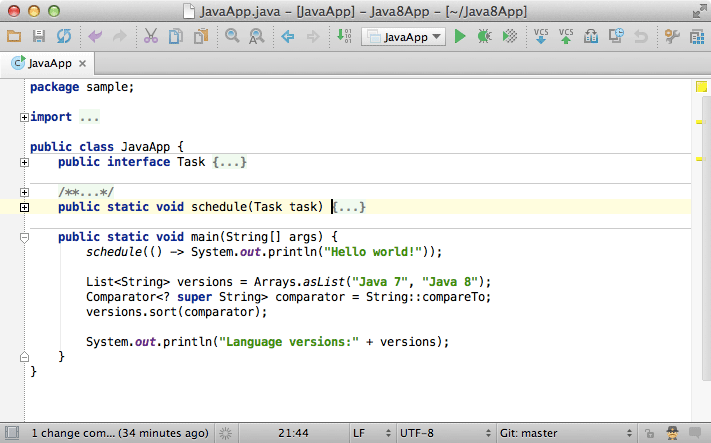The image size is (711, 443).
Task: Click the 21:44 caret position indicator
Action: (x=293, y=433)
